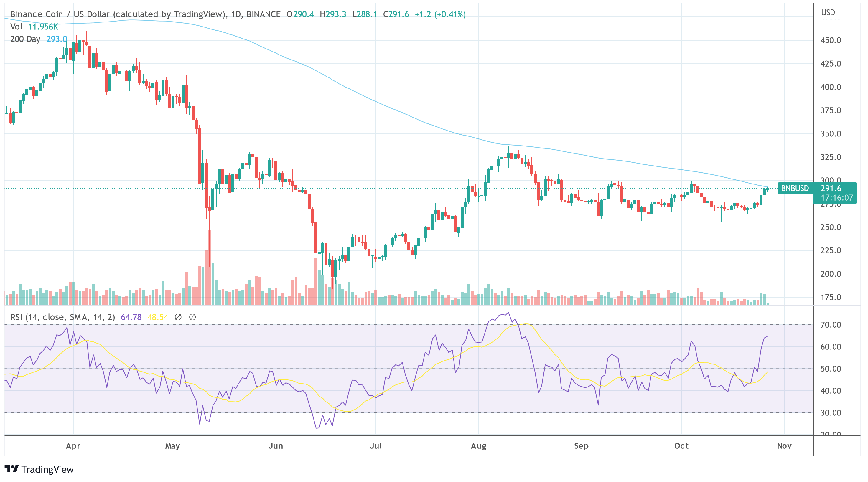868x482 pixels.
Task: Click the Vol indicator label
Action: tap(16, 27)
